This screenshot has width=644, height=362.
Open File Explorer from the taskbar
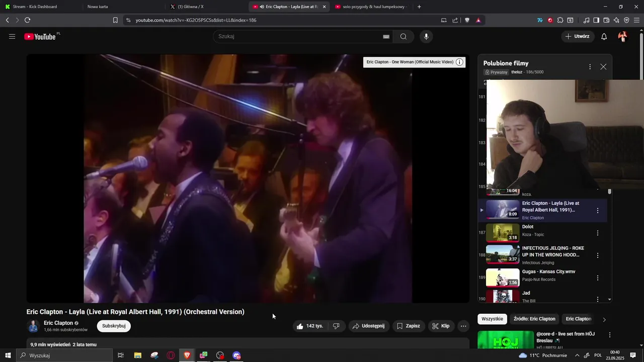[137, 355]
